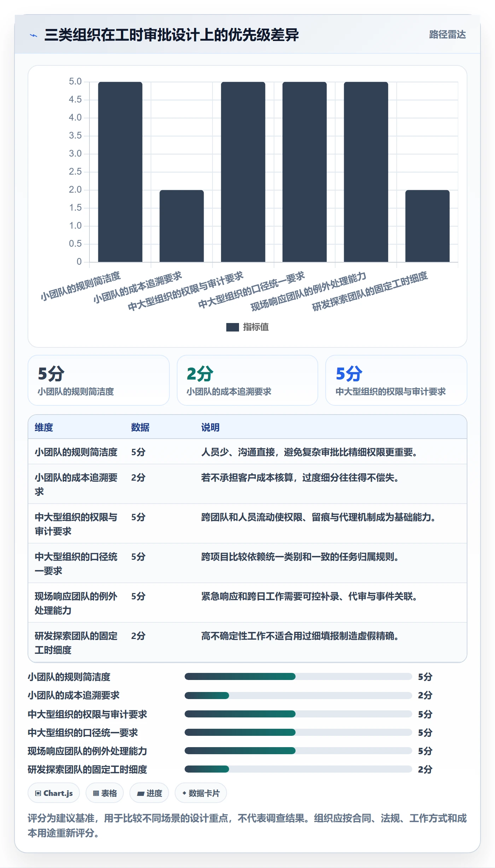This screenshot has height=868, width=495.
Task: Click the lightning icon beside the title
Action: [x=33, y=35]
